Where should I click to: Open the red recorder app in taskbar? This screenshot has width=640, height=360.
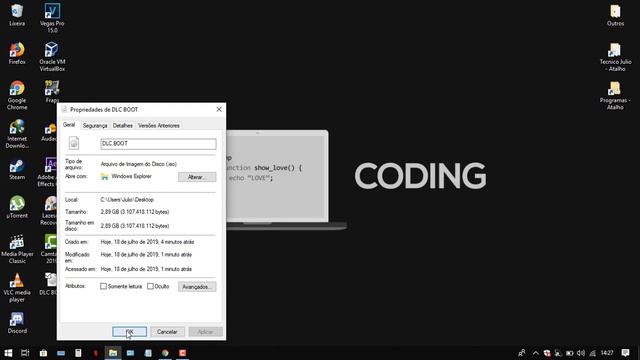(x=182, y=353)
